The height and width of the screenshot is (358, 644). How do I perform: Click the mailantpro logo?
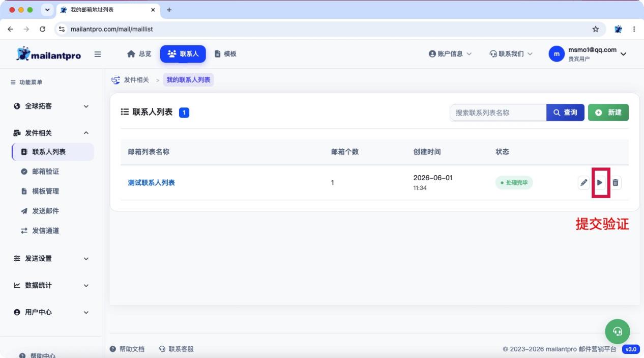tap(49, 54)
